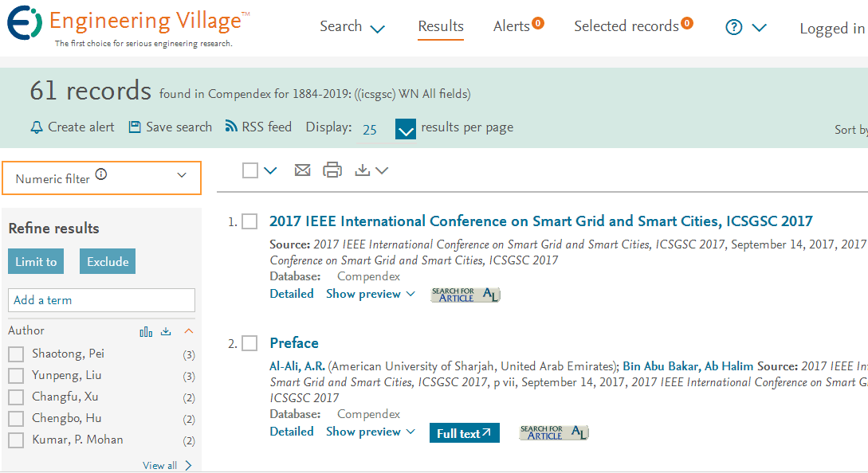Open ICSGSC 2017 conference title link
868x473 pixels.
point(541,221)
